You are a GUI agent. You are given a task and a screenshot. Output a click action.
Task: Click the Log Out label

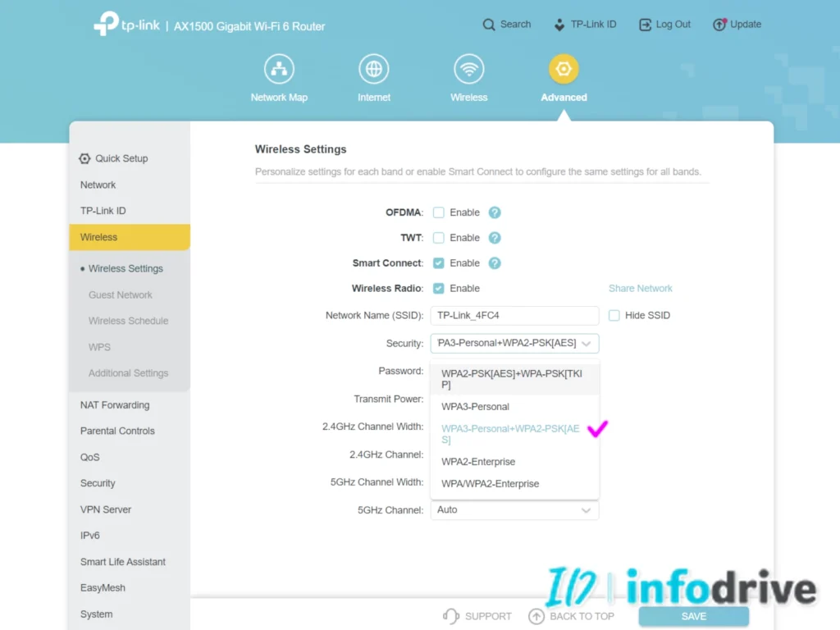tap(673, 24)
